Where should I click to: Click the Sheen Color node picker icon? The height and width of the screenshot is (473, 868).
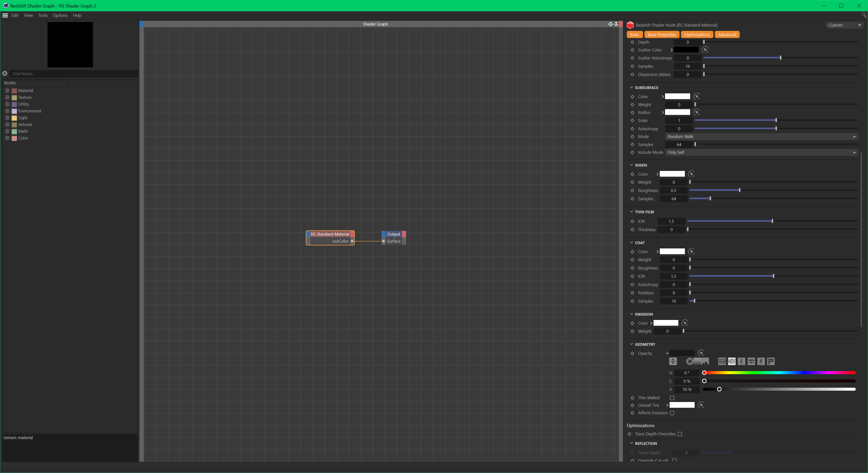[x=691, y=174]
